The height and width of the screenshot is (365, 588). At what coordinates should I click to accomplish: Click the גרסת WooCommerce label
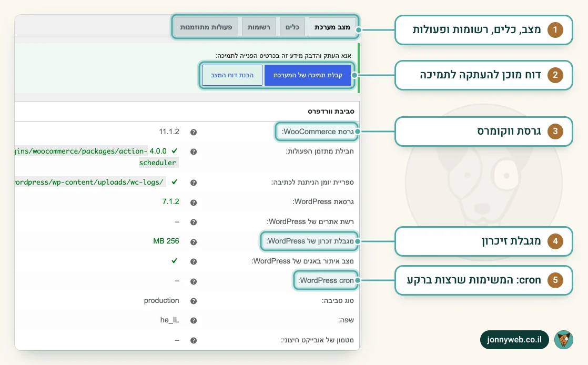(318, 131)
